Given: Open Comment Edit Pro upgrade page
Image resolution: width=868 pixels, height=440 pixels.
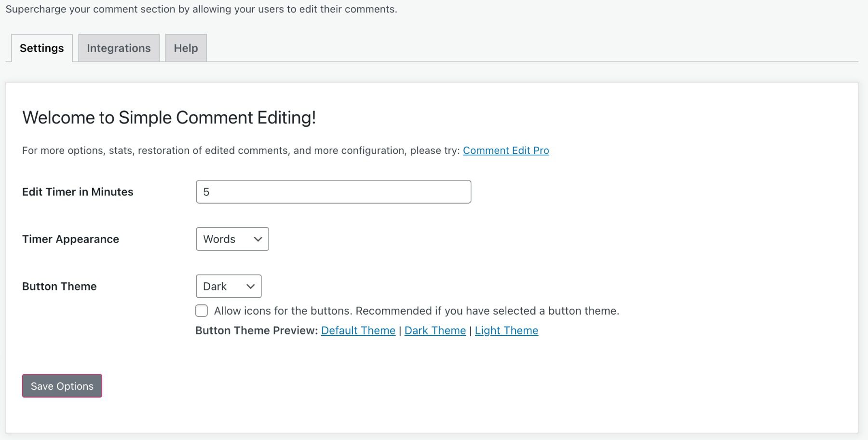Looking at the screenshot, I should (505, 150).
